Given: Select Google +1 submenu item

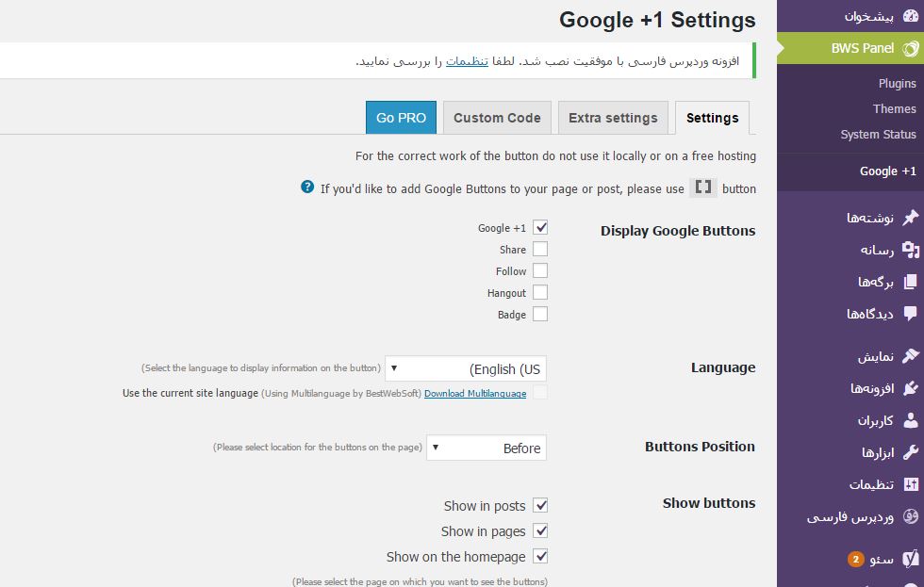Looking at the screenshot, I should 887,171.
